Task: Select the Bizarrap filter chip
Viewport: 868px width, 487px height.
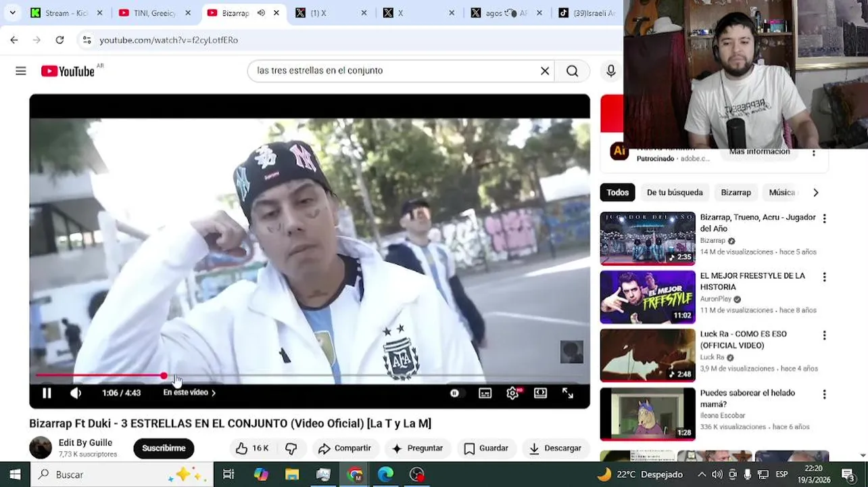Action: 736,192
